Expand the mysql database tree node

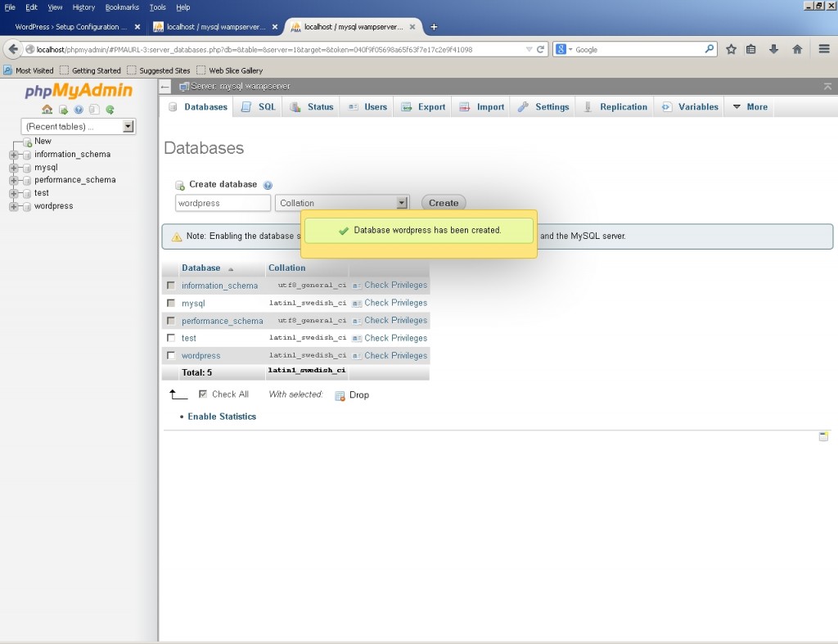coord(13,168)
